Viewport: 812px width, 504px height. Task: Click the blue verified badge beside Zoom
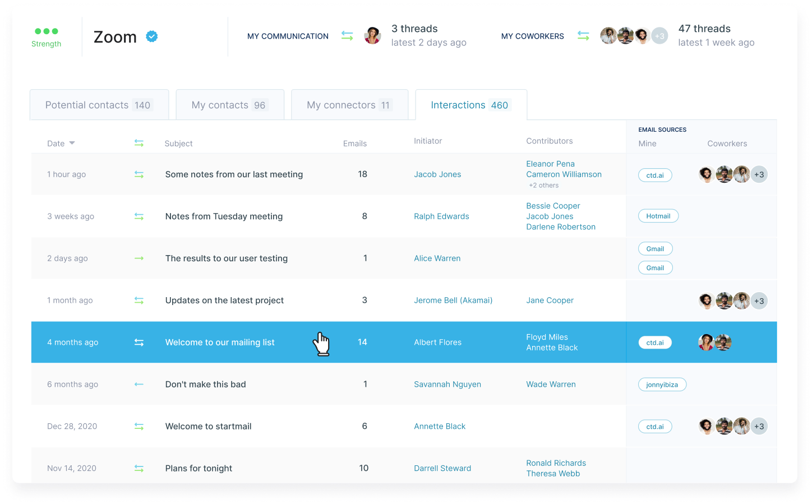152,36
